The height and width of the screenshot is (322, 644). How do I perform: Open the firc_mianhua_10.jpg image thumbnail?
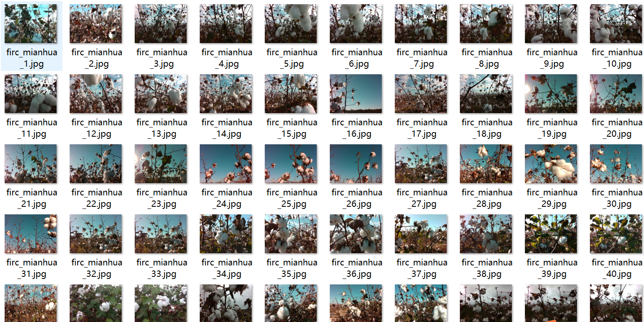click(616, 24)
